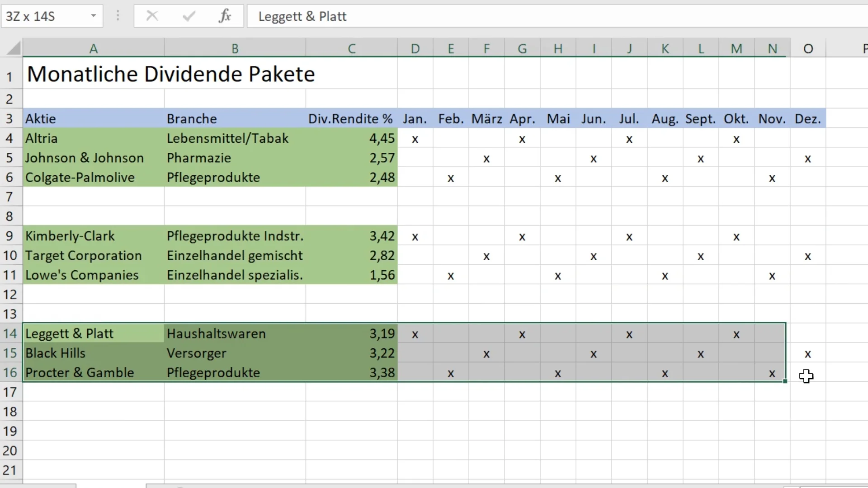Select column A header
The width and height of the screenshot is (868, 488).
coord(94,48)
